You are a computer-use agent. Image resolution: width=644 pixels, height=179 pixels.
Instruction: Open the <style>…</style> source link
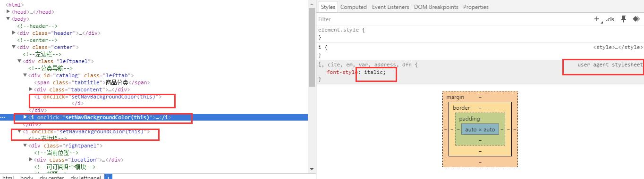coord(618,48)
